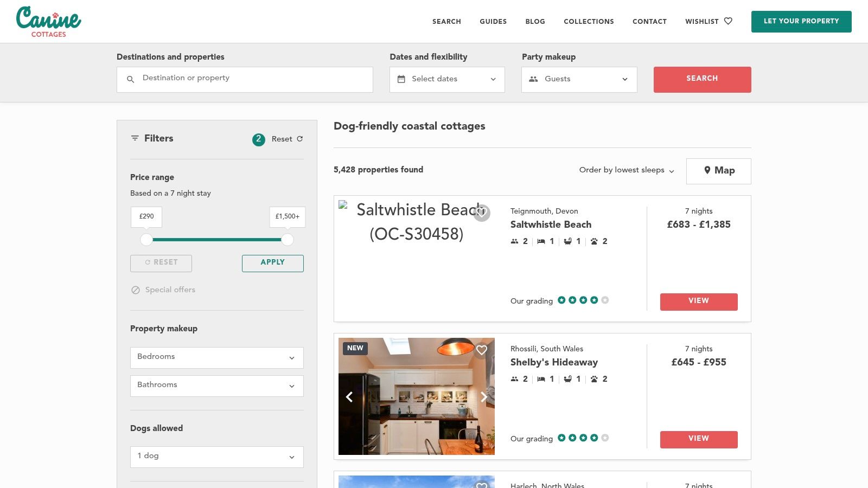Image resolution: width=868 pixels, height=488 pixels.
Task: Add Shelby's Hideaway to wishlist via heart
Action: pyautogui.click(x=482, y=350)
